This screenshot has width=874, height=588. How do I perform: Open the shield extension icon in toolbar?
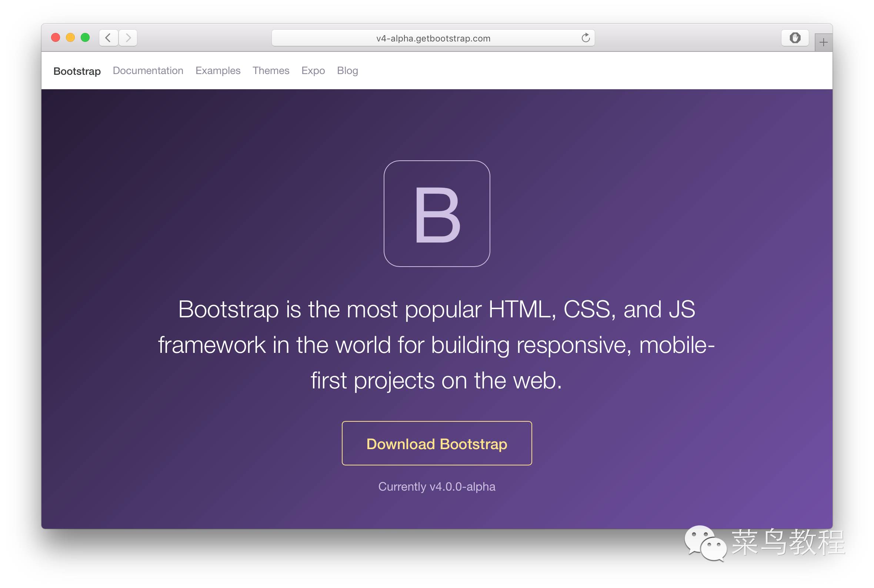tap(794, 38)
